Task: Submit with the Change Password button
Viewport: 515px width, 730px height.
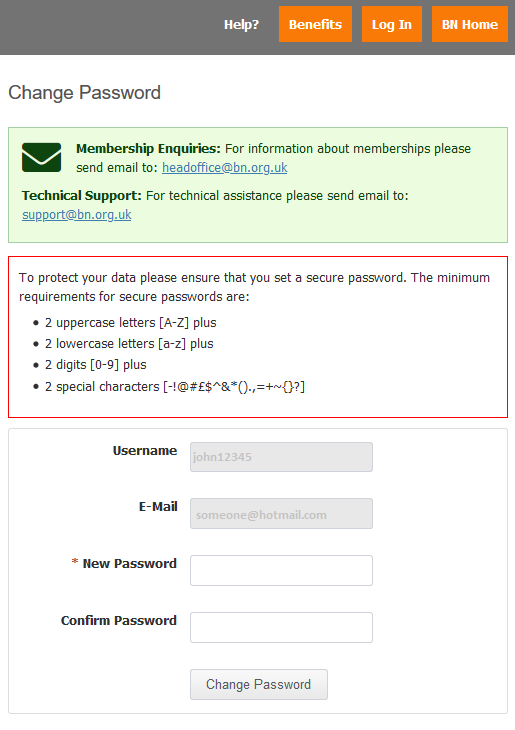Action: 259,684
